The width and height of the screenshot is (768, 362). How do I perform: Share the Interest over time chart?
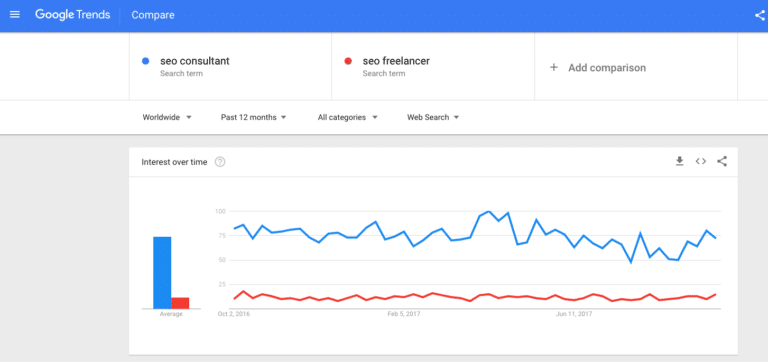722,161
